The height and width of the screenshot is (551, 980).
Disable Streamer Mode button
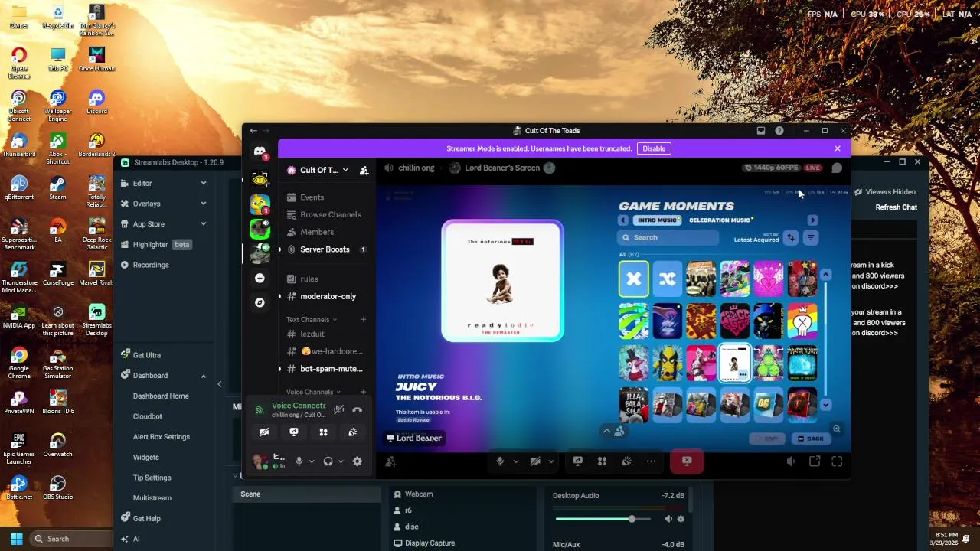coord(654,148)
